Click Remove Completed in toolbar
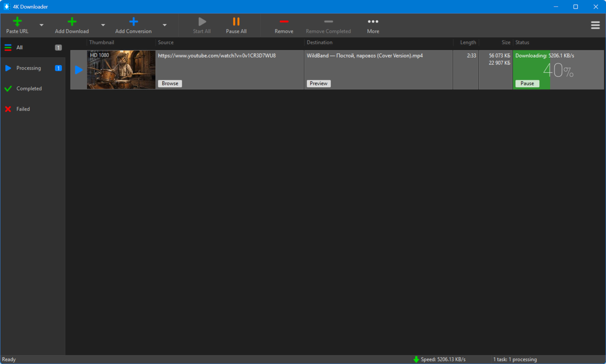 pyautogui.click(x=328, y=25)
